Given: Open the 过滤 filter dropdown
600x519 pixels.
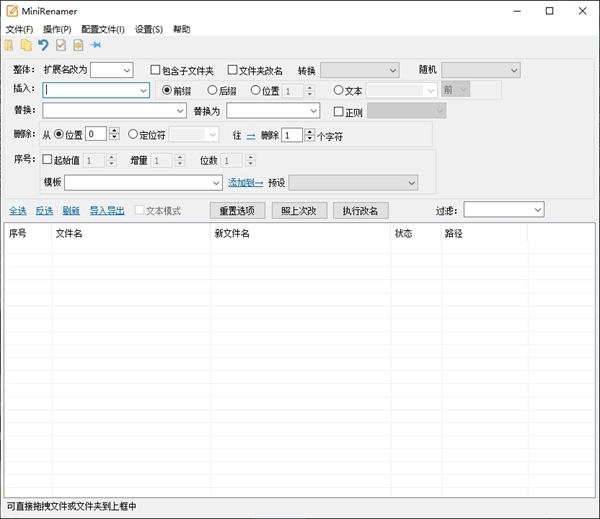Looking at the screenshot, I should pos(503,210).
